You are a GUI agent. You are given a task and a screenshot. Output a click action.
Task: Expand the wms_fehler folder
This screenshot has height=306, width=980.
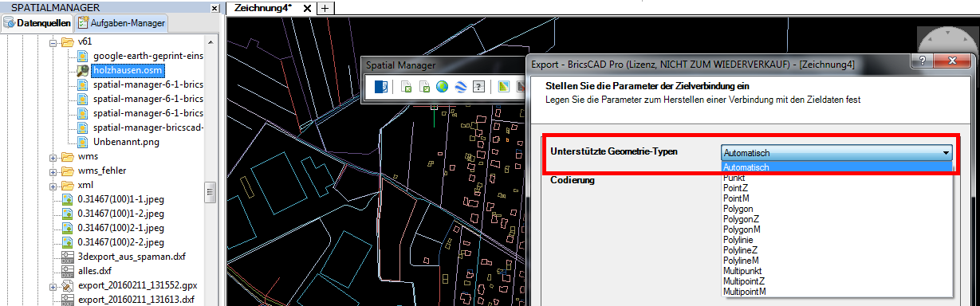[x=54, y=171]
